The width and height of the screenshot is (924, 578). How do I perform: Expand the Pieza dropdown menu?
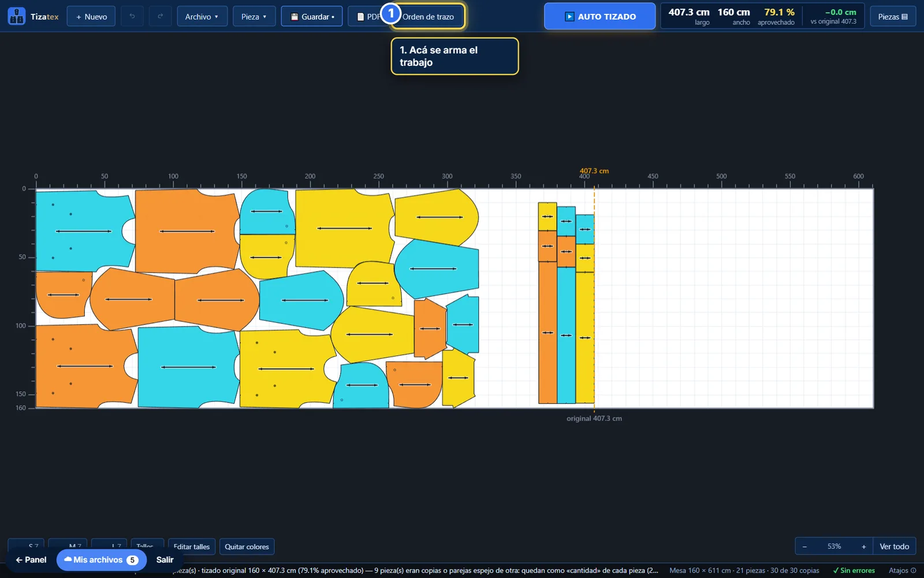point(254,16)
